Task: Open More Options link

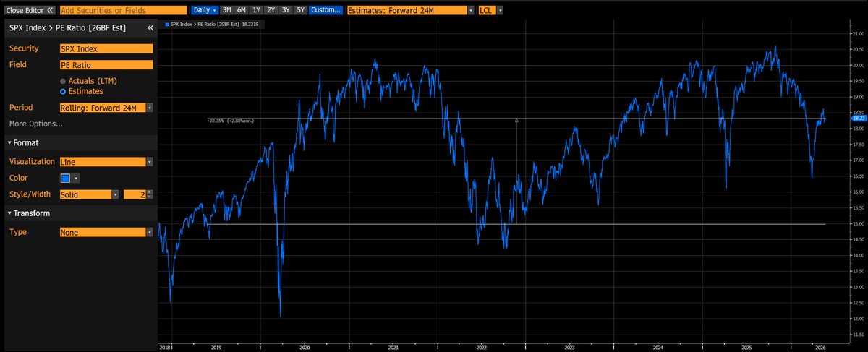Action: click(35, 124)
